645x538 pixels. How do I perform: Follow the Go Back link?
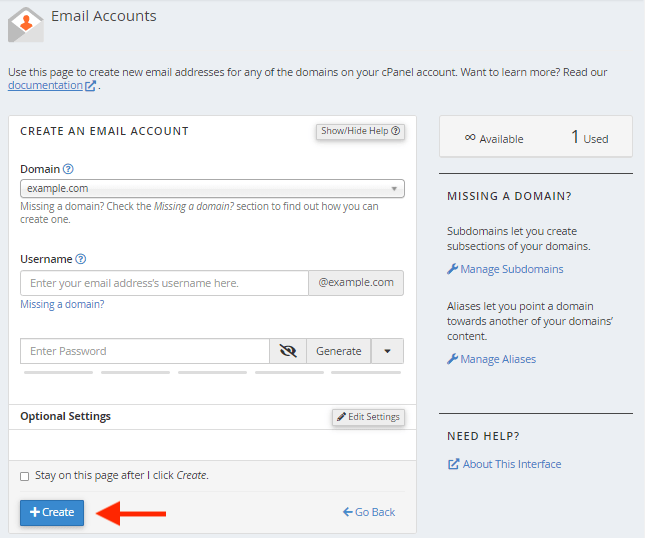click(x=369, y=512)
